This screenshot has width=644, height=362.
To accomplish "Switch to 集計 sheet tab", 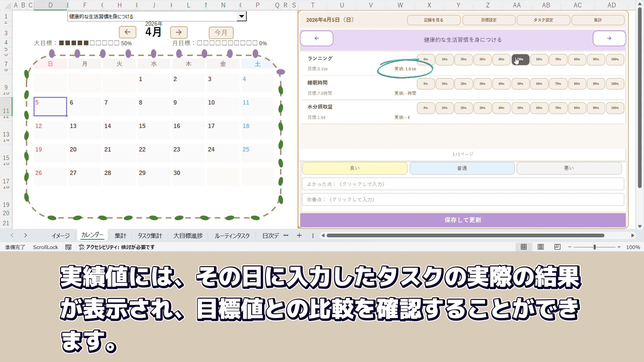I will 120,236.
